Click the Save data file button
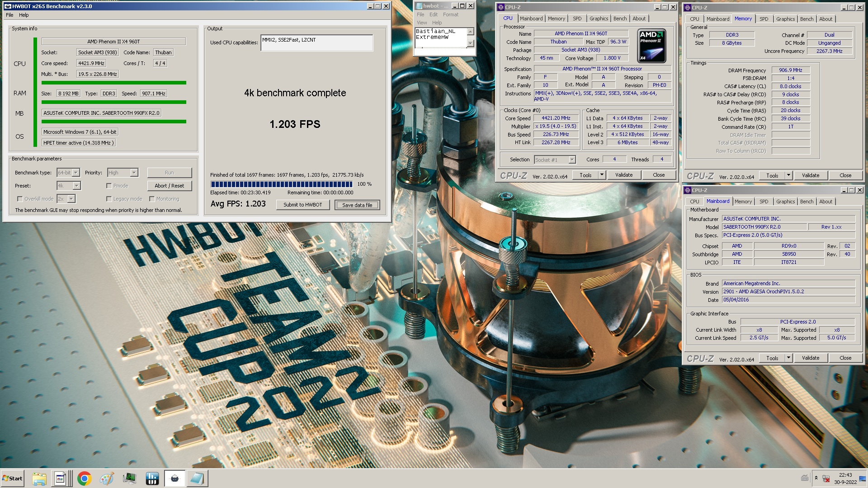 [357, 205]
